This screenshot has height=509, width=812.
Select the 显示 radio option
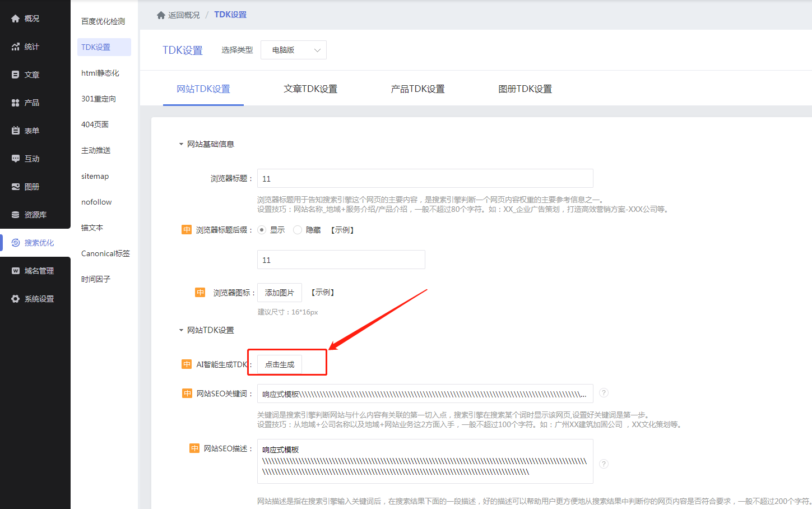[x=262, y=230]
